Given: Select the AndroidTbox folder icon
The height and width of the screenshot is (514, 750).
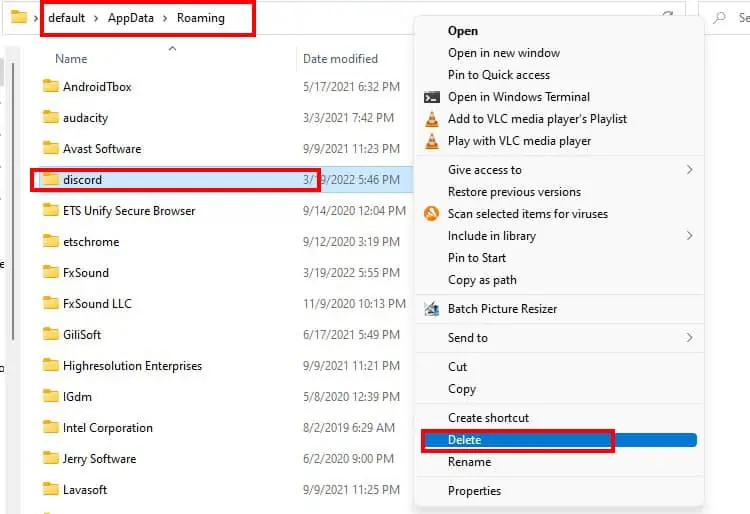Looking at the screenshot, I should click(50, 86).
